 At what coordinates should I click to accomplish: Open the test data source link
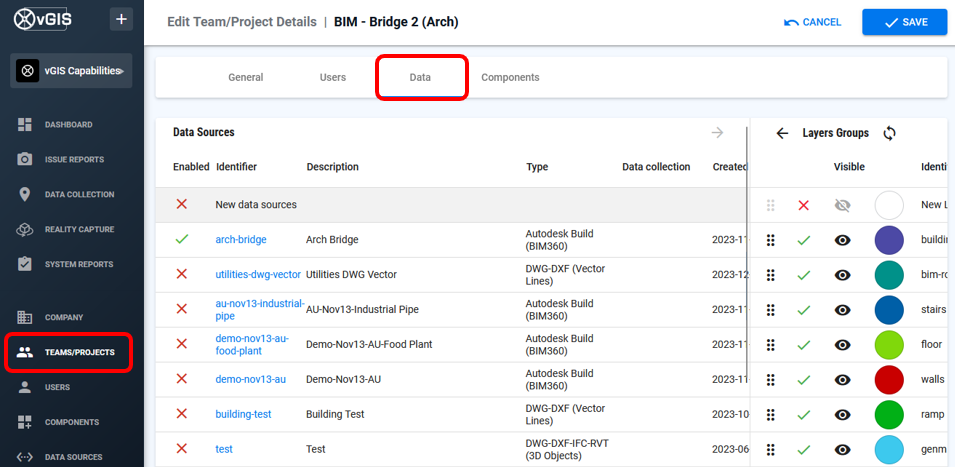[224, 449]
